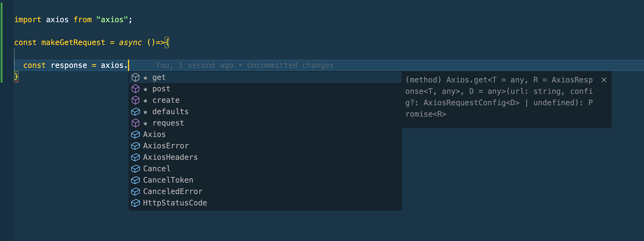Place the cursor after 'axios.' on the response line
Viewport: 644px width, 241px height.
click(128, 65)
